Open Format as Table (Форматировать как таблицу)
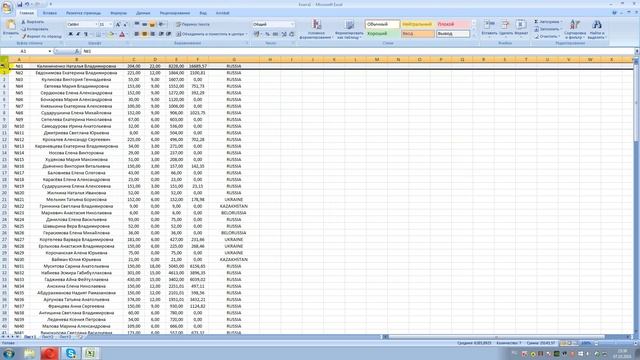 (349, 29)
